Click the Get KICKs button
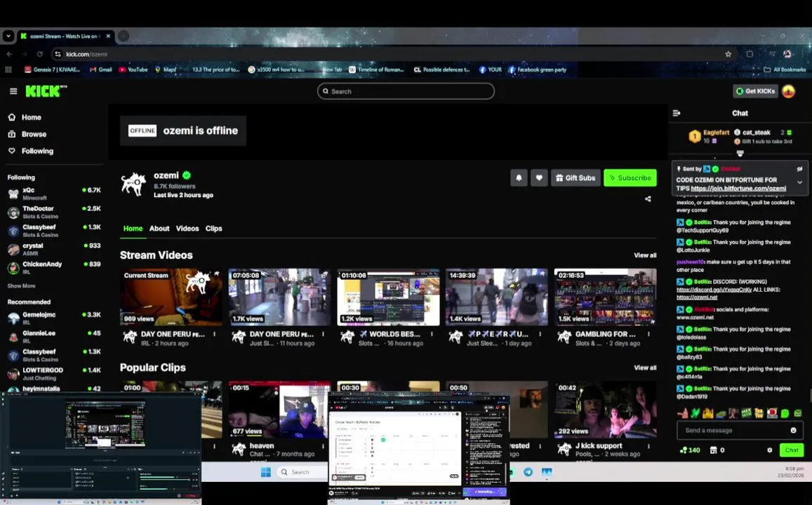Screen dimensions: 812x505 pyautogui.click(x=756, y=91)
